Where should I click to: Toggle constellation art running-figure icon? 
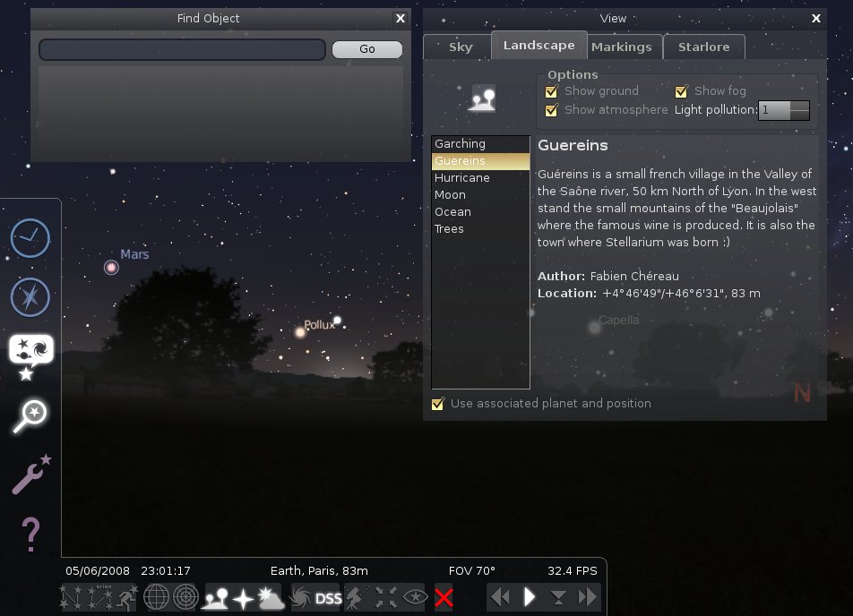tap(127, 597)
